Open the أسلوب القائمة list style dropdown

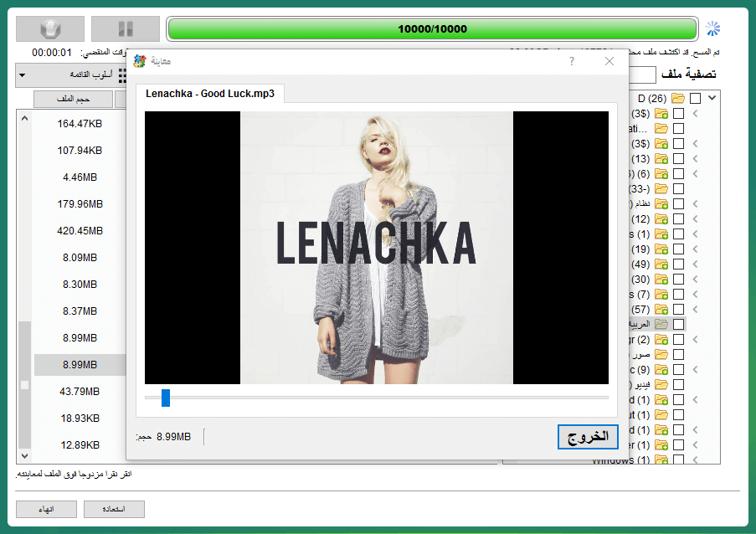pos(71,75)
